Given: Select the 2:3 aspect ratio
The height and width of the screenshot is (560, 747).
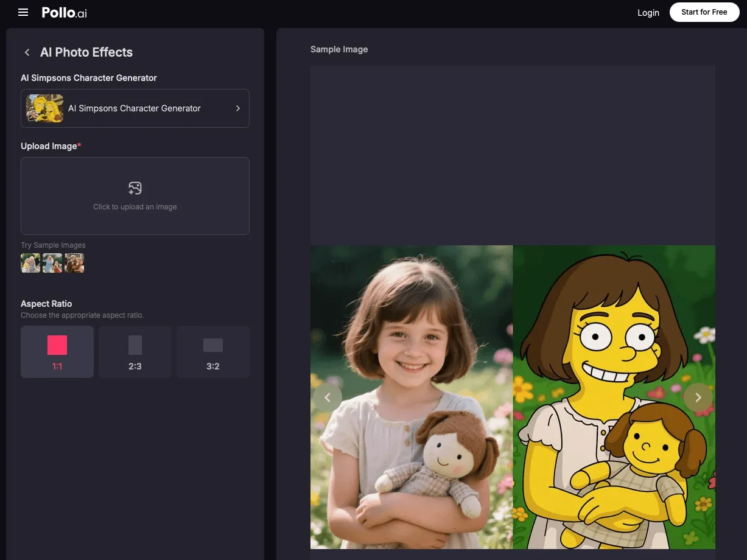Looking at the screenshot, I should pyautogui.click(x=135, y=352).
